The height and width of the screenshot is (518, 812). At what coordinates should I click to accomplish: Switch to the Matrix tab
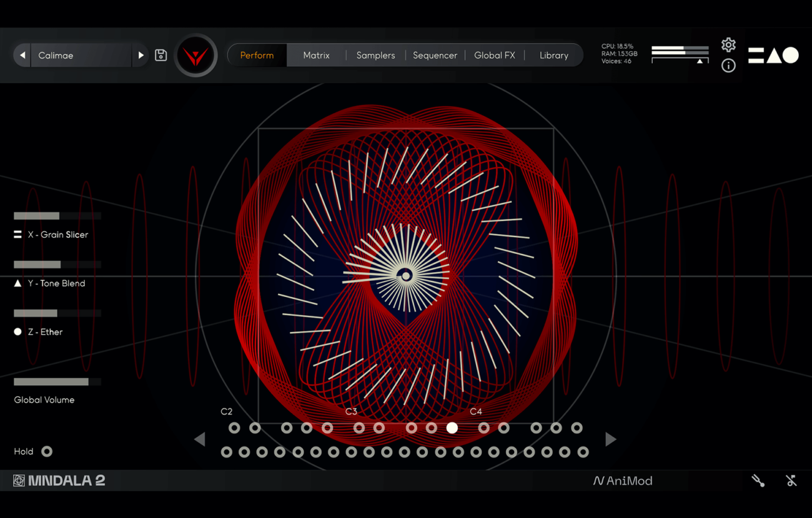click(x=316, y=56)
